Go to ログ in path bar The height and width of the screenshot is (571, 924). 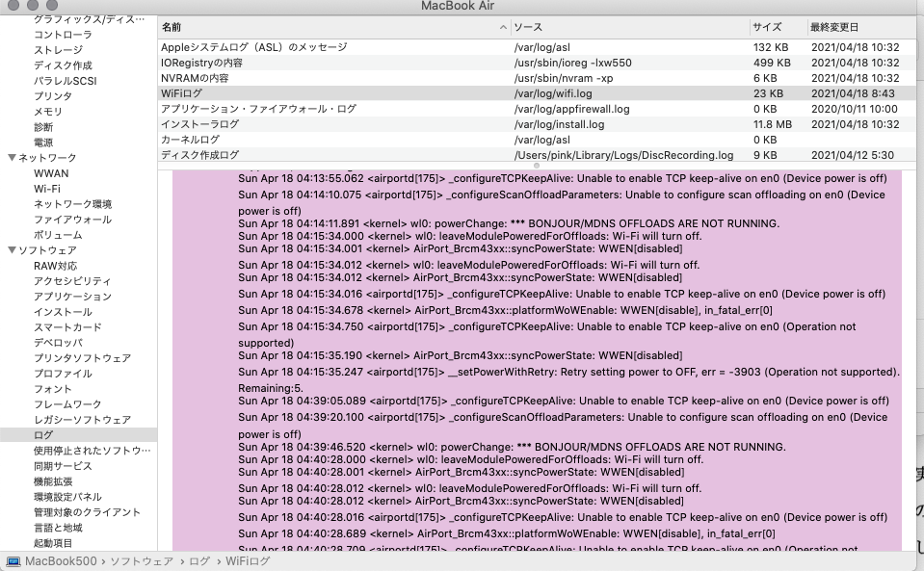click(x=199, y=561)
